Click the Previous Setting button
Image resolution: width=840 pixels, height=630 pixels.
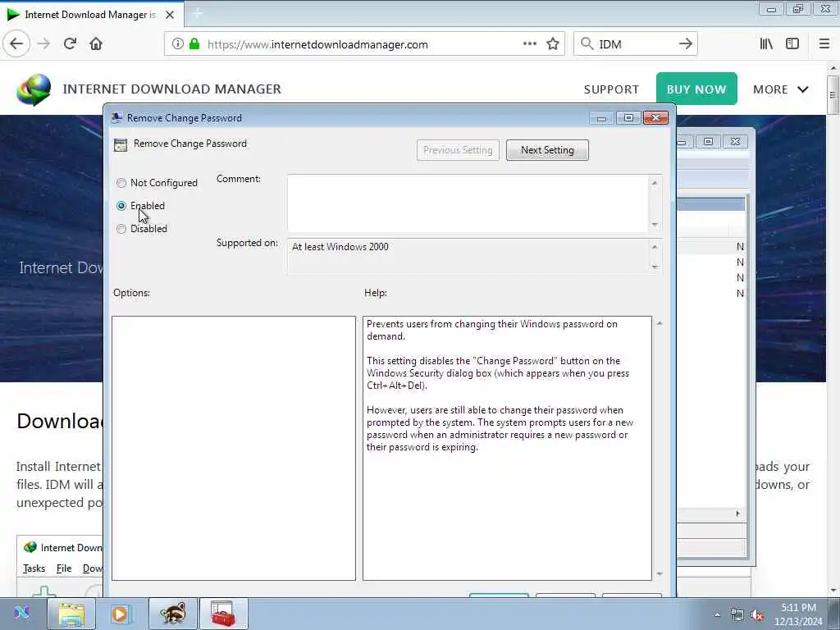[x=458, y=150]
